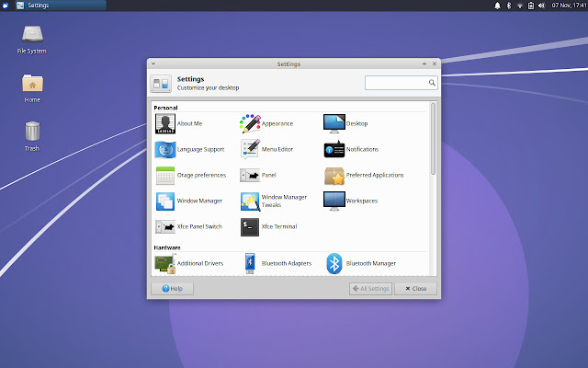The image size is (588, 368).
Task: Open Preferred Applications icon
Action: point(334,176)
